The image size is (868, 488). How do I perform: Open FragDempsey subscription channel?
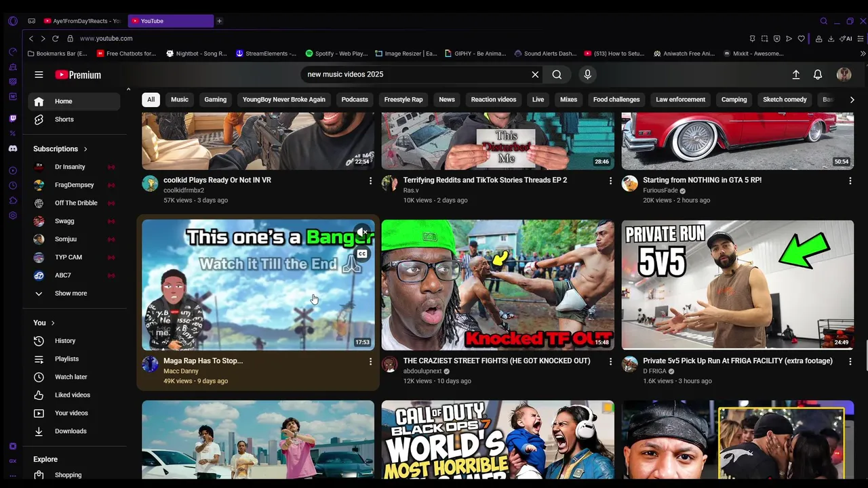75,185
